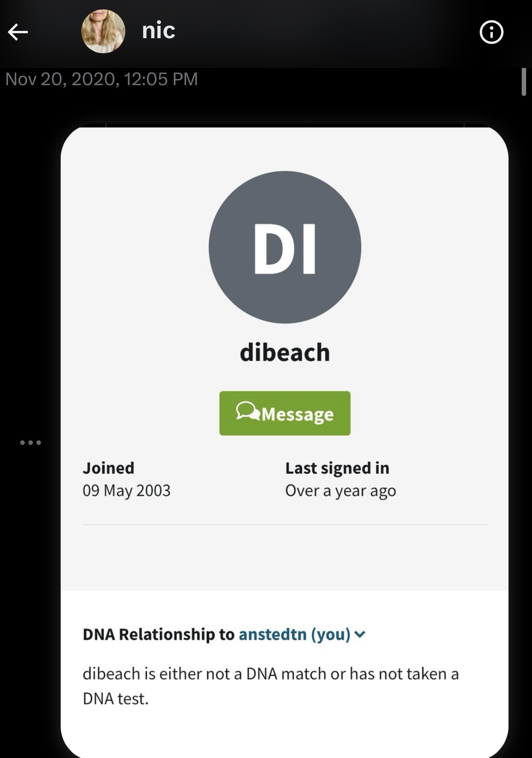Open the anstedtn (you) link
The image size is (532, 758).
coord(294,634)
